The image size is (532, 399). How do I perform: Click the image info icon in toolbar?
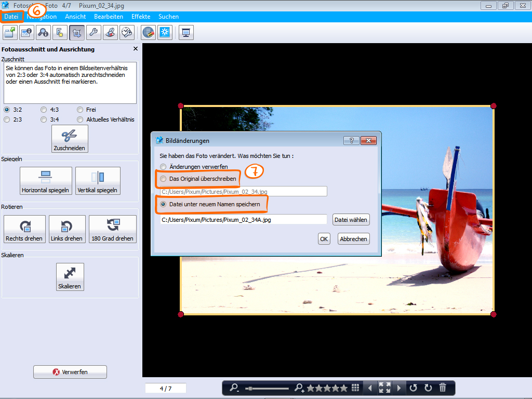click(27, 33)
